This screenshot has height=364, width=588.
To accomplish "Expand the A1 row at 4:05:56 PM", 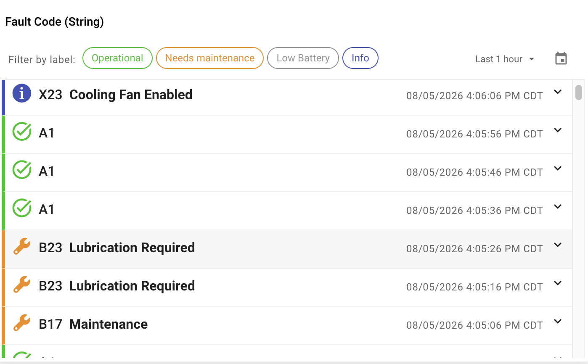I will pos(558,130).
